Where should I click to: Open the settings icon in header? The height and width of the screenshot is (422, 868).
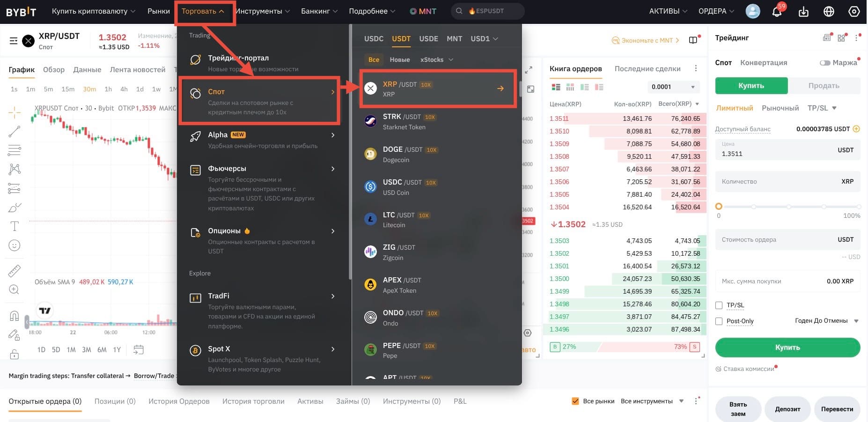pyautogui.click(x=854, y=11)
